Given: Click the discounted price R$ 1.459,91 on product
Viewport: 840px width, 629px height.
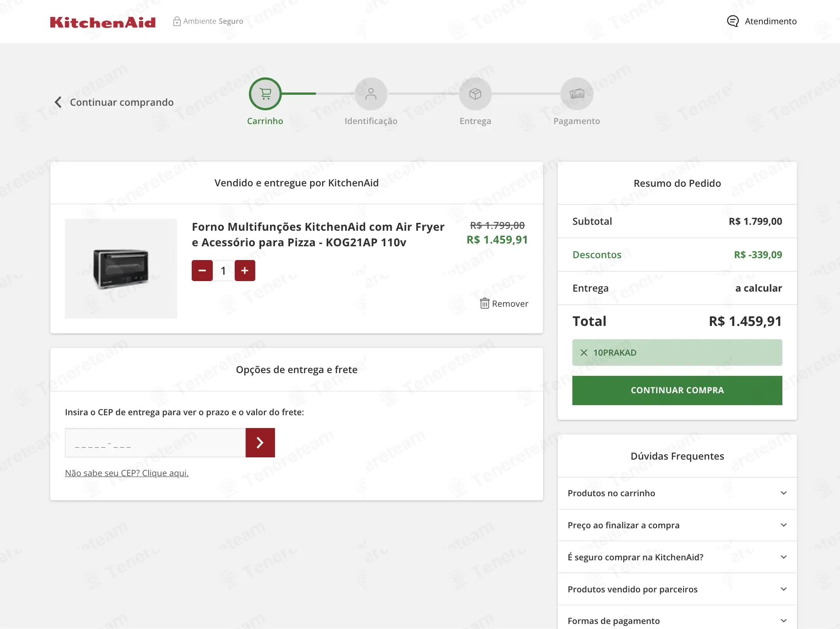Looking at the screenshot, I should click(x=497, y=240).
